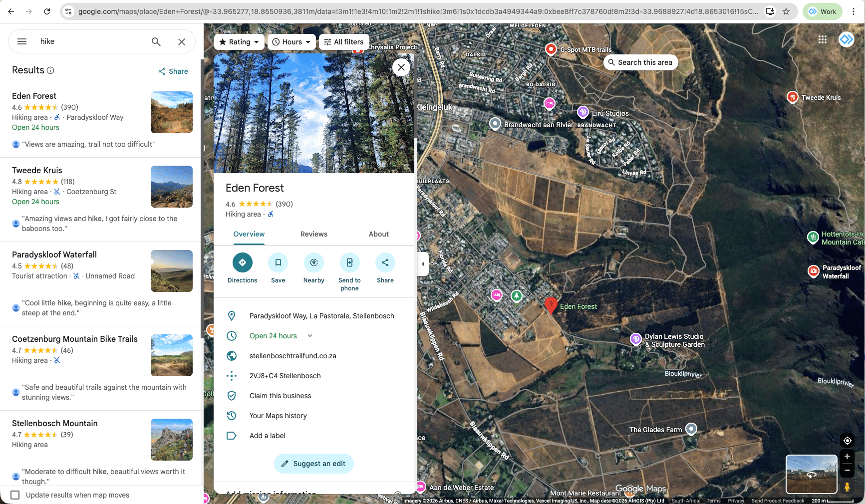Click Suggest an edit button
865x504 pixels.
[x=314, y=464]
